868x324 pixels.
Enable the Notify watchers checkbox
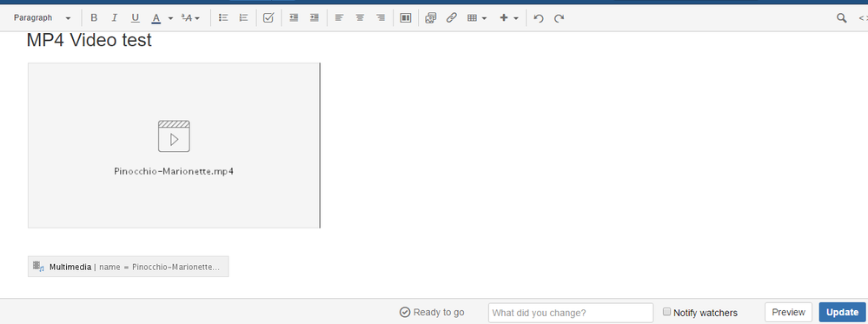pos(667,312)
